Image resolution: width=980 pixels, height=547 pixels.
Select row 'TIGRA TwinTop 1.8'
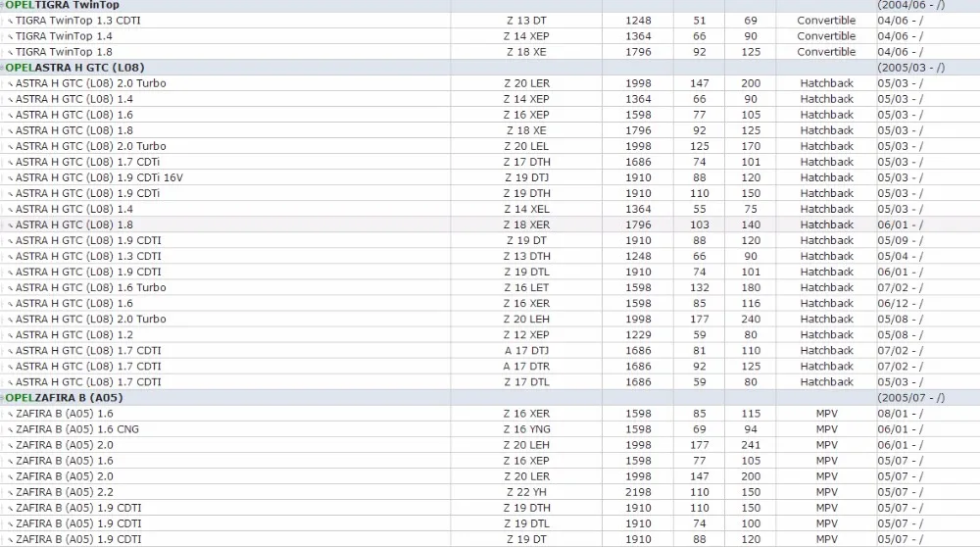pyautogui.click(x=490, y=52)
